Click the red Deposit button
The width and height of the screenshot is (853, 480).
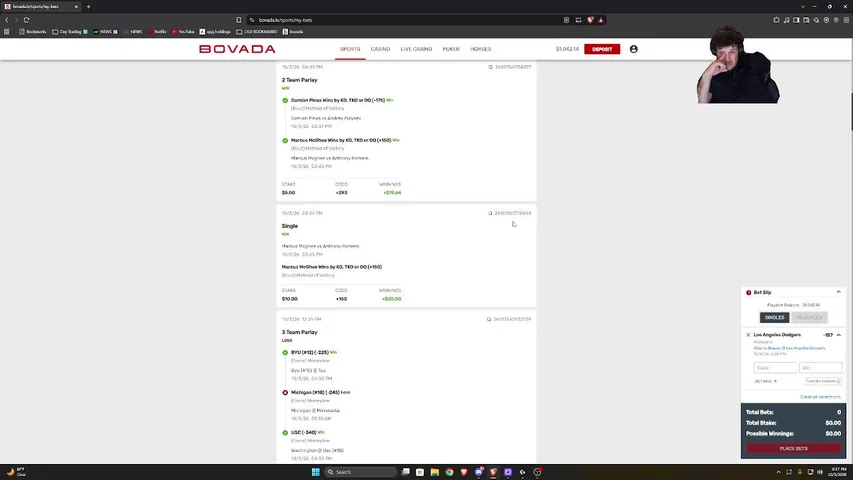click(602, 49)
